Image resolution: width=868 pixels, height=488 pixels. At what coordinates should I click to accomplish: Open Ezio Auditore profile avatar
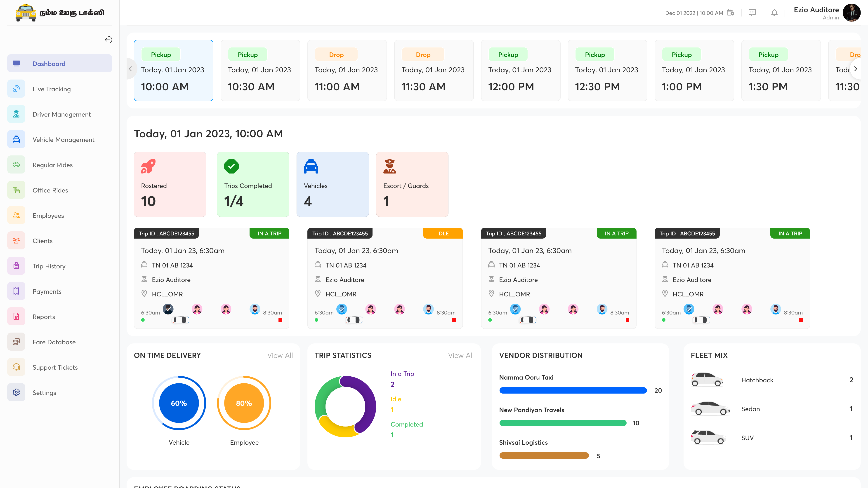pos(851,13)
